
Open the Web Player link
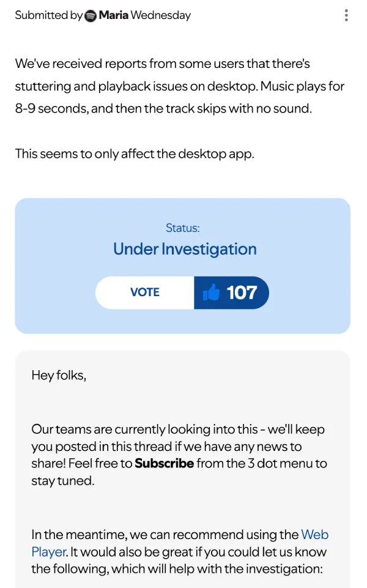point(314,535)
